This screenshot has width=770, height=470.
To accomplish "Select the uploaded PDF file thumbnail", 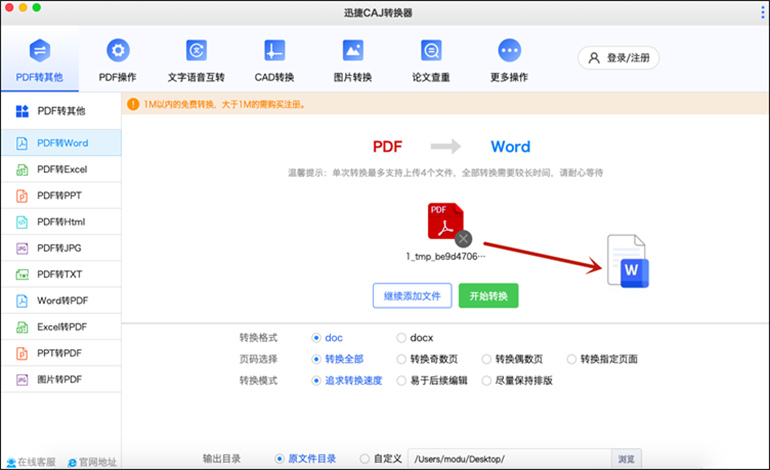I will pyautogui.click(x=445, y=221).
